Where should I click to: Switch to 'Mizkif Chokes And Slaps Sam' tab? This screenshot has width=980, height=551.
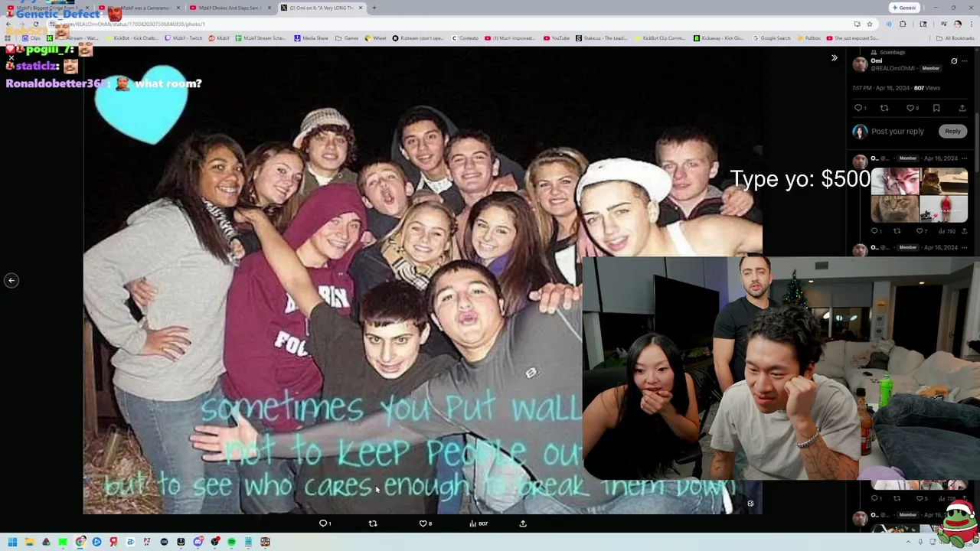230,8
